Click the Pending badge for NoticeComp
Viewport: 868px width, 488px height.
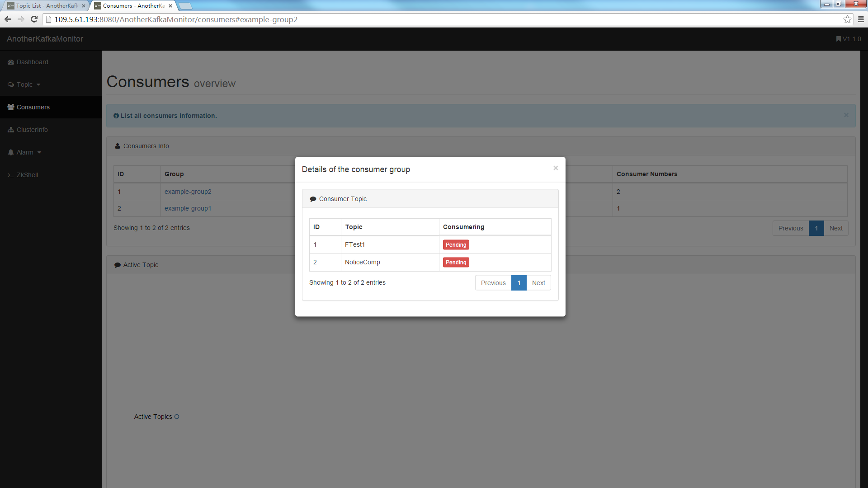pyautogui.click(x=456, y=263)
